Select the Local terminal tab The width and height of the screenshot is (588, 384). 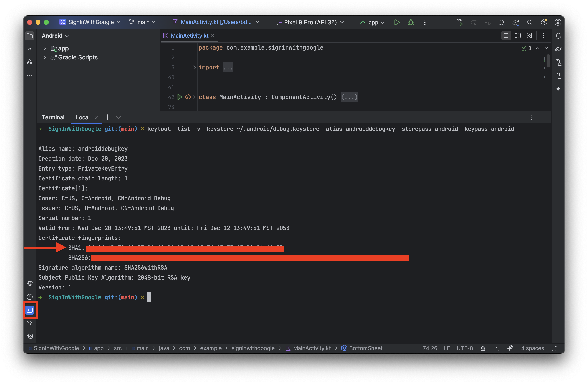click(x=83, y=117)
